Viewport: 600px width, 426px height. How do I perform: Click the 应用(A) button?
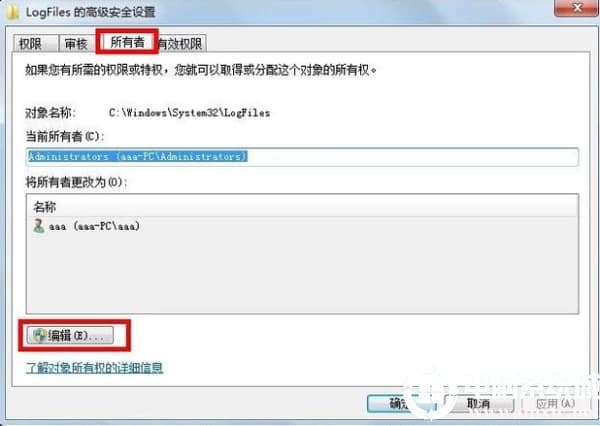click(x=556, y=404)
